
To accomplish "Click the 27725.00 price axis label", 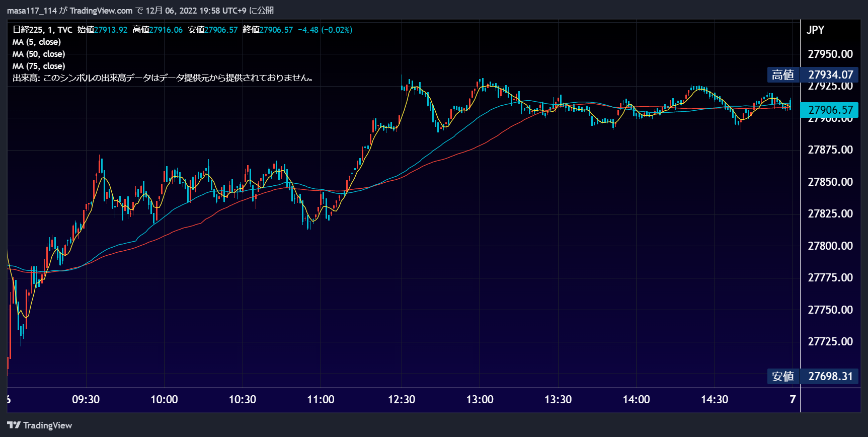I will 830,341.
